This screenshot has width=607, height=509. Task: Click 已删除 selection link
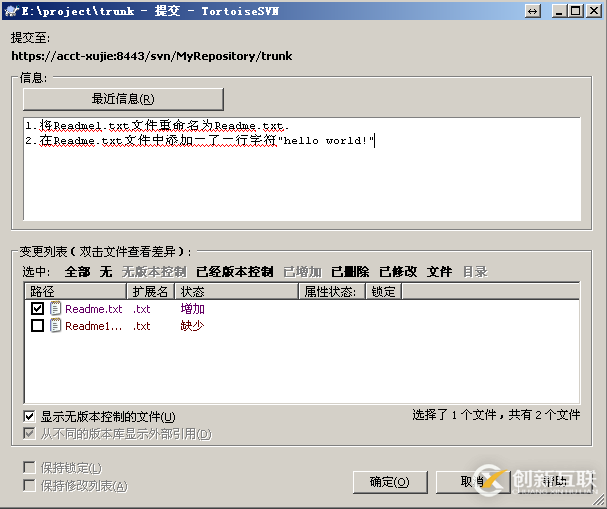click(x=350, y=272)
